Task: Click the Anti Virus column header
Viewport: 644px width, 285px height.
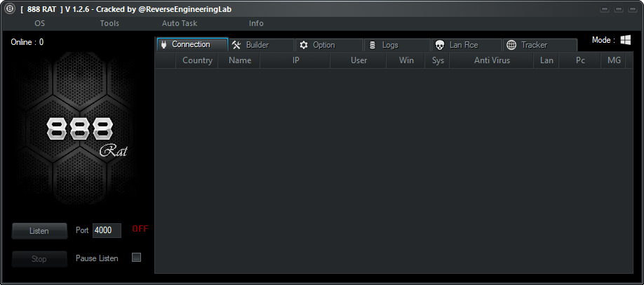Action: pos(492,60)
